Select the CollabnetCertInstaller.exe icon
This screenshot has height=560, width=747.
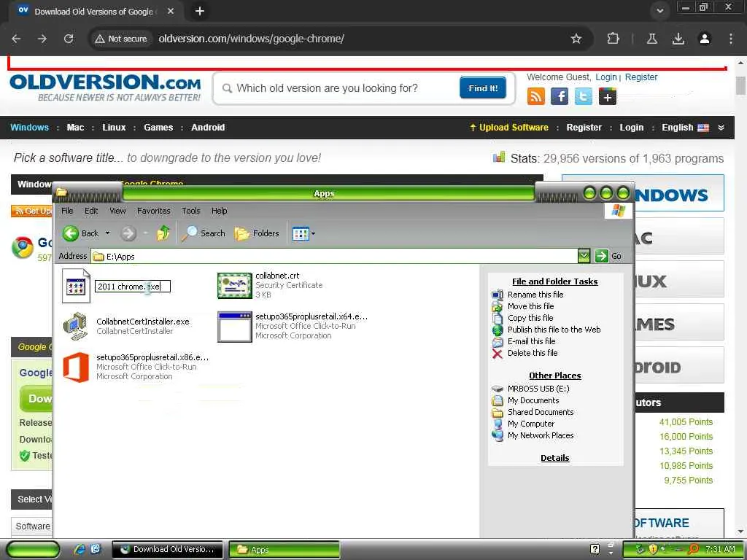[75, 326]
